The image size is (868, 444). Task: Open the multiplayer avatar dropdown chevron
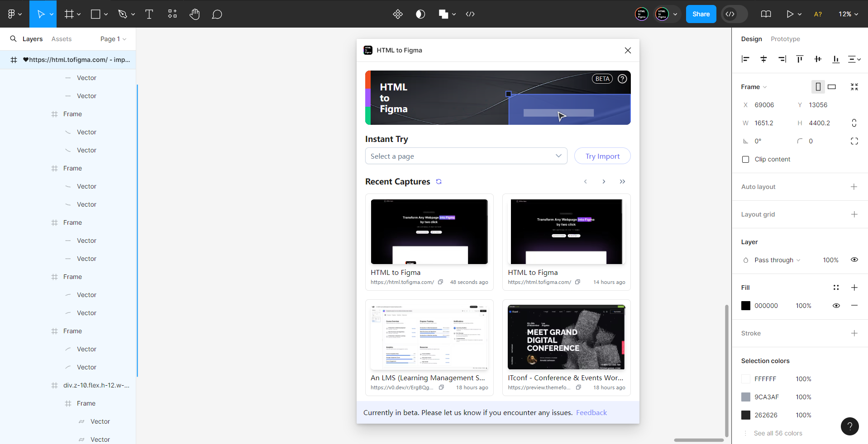(x=675, y=14)
